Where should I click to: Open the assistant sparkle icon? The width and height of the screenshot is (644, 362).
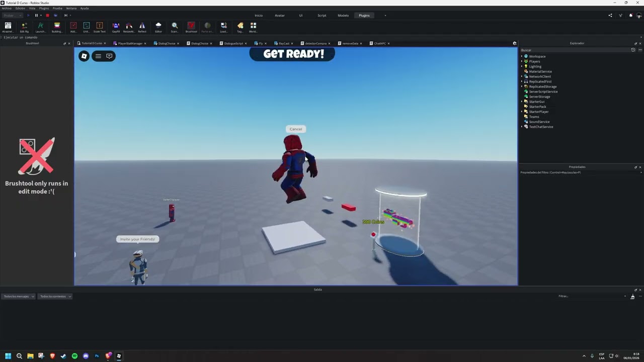pos(620,16)
